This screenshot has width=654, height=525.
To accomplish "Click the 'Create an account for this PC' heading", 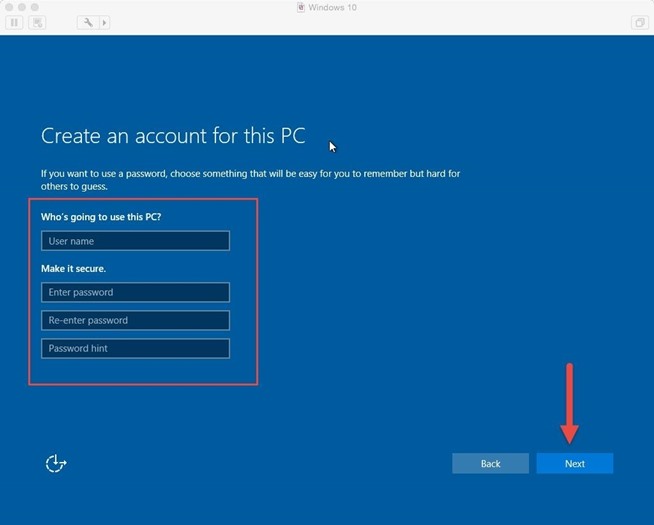I will coord(173,136).
